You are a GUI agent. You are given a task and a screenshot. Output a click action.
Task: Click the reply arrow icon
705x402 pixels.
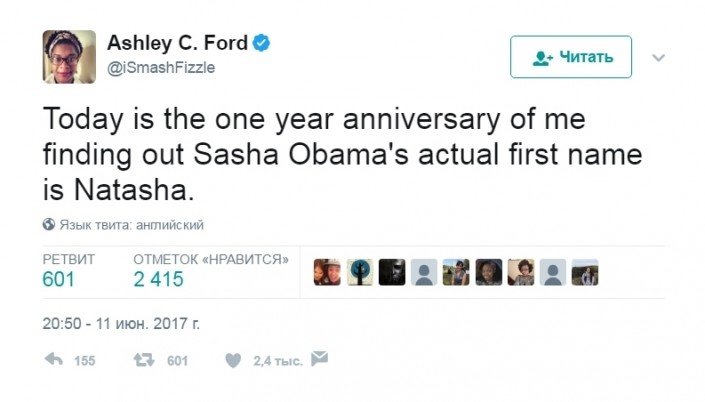pos(54,360)
